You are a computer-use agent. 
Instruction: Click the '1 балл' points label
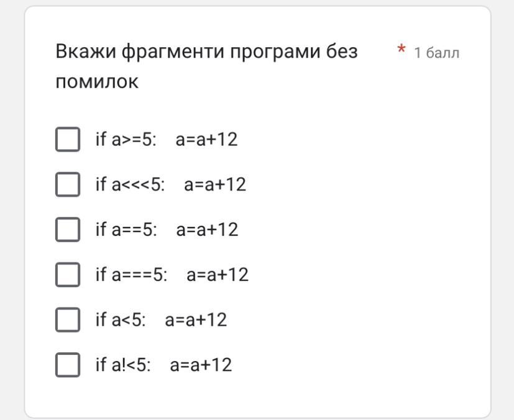click(x=437, y=53)
